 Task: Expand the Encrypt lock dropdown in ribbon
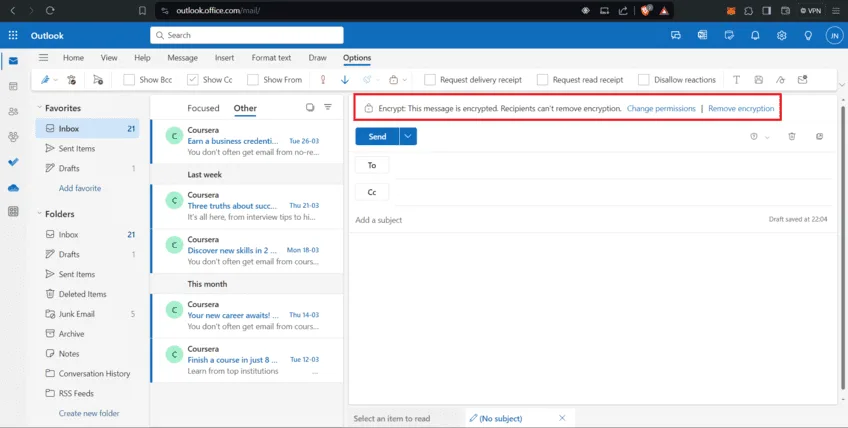click(405, 79)
